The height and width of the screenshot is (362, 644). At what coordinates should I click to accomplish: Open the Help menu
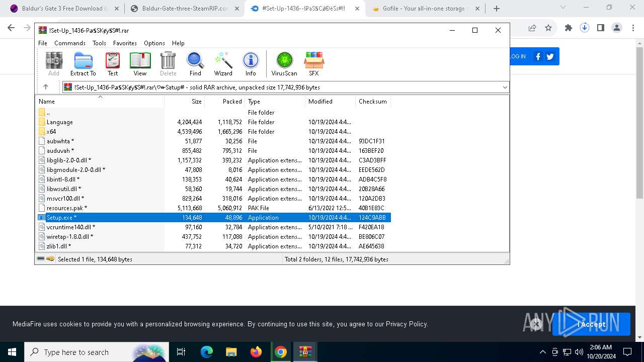click(x=178, y=43)
